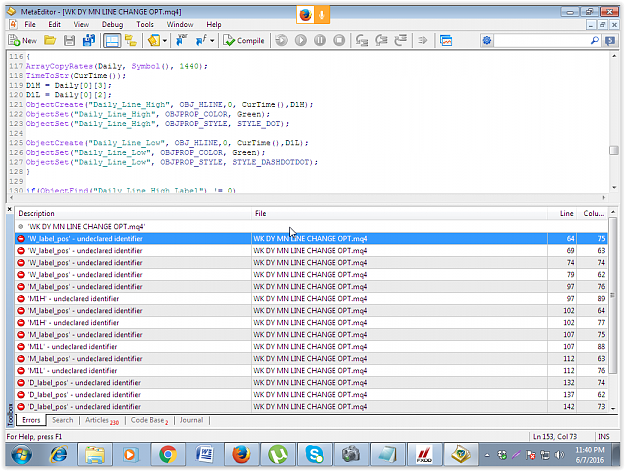Click the Open folder toolbar icon
The width and height of the screenshot is (625, 471).
(x=50, y=40)
